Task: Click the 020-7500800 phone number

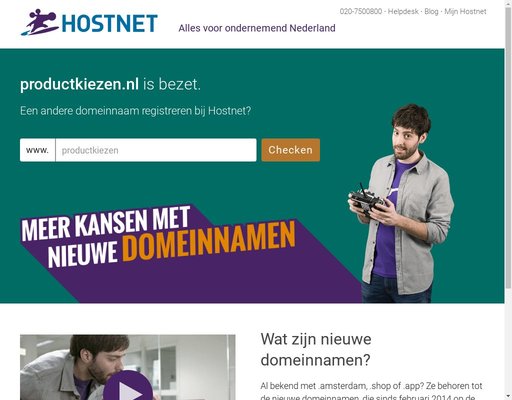Action: pos(361,11)
